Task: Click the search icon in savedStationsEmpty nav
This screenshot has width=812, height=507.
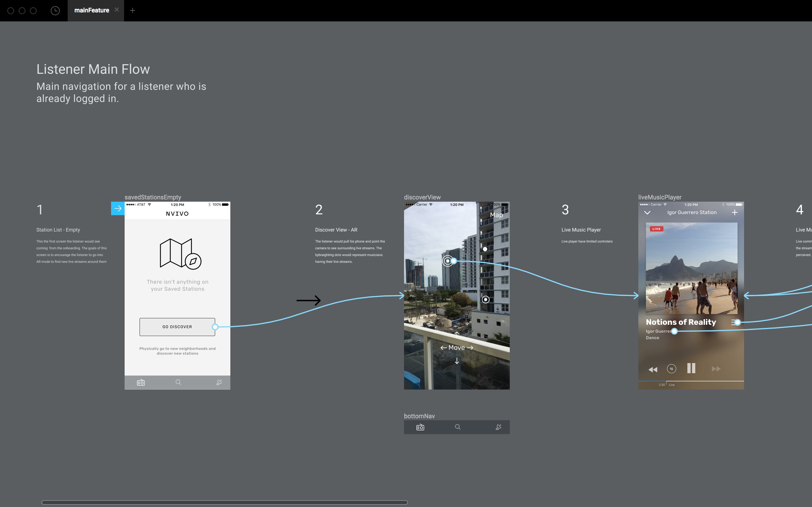Action: tap(178, 382)
